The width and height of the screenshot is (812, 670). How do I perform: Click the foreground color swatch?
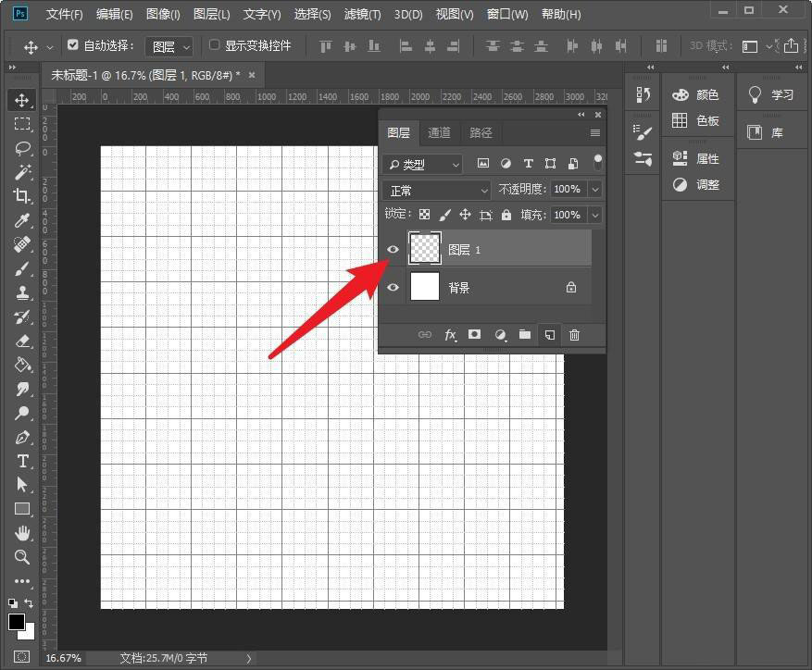(17, 621)
